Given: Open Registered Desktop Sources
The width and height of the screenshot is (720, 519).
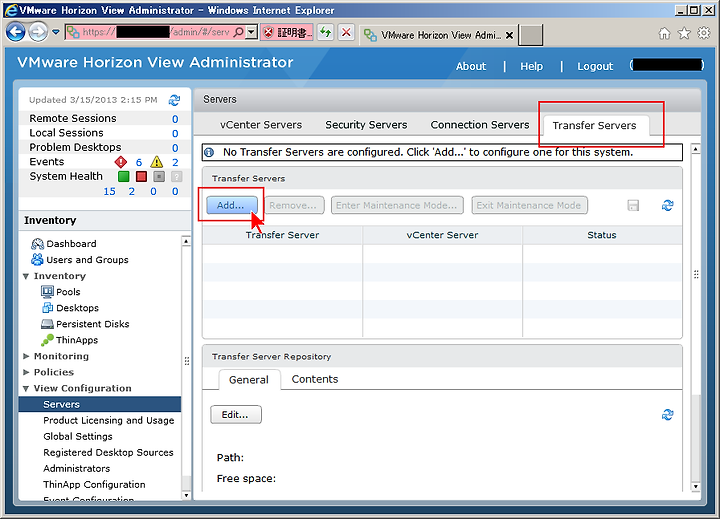Looking at the screenshot, I should pos(108,452).
